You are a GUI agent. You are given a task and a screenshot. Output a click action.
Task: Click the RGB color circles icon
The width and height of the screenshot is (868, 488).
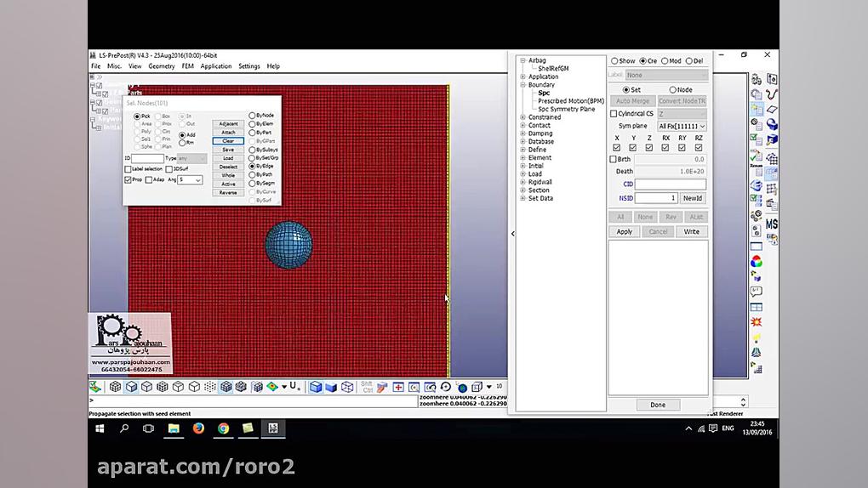tap(757, 261)
